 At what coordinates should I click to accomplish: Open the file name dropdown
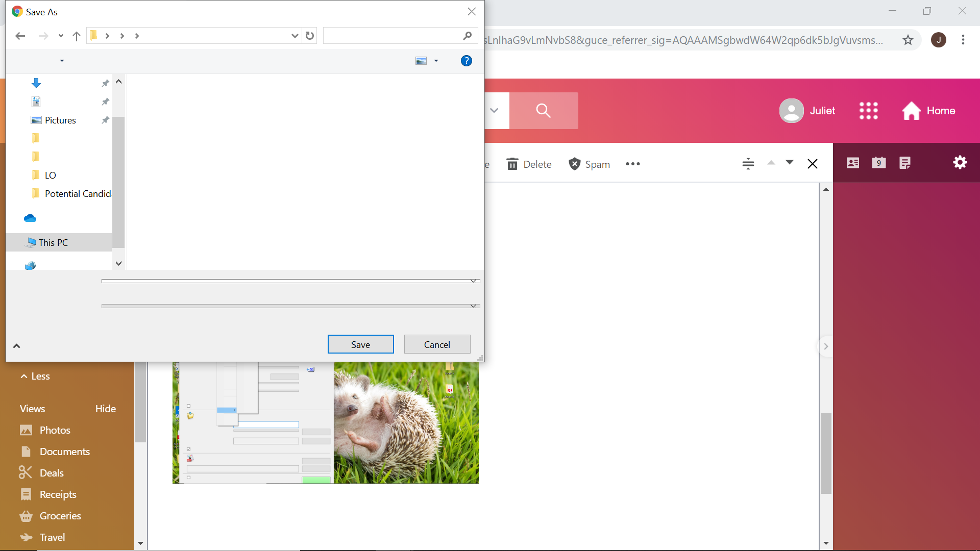click(x=473, y=281)
